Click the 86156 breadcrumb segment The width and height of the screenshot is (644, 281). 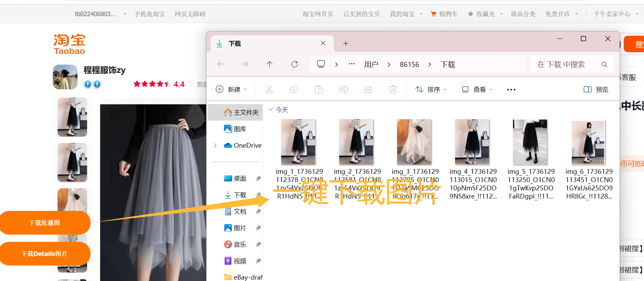[x=409, y=65]
